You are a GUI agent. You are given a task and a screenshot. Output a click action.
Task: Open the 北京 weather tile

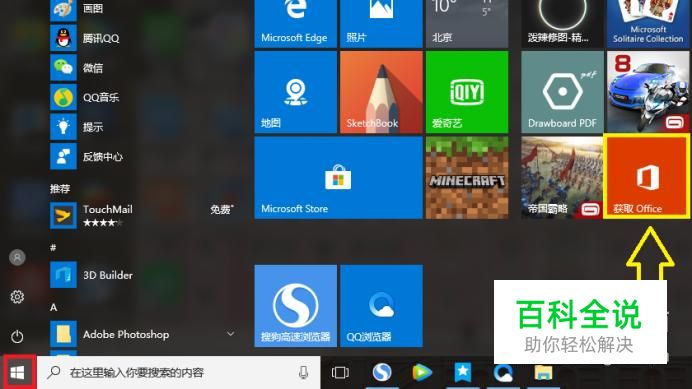467,23
